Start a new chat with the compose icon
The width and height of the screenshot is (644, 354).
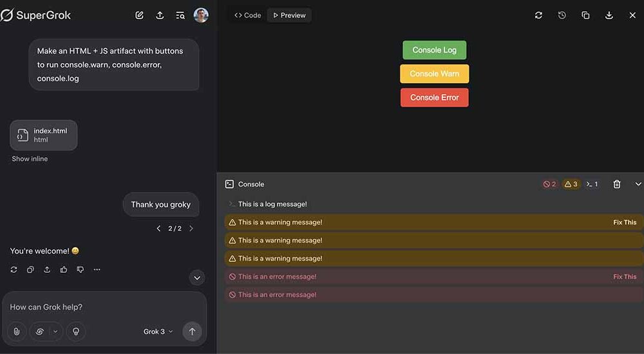click(139, 15)
